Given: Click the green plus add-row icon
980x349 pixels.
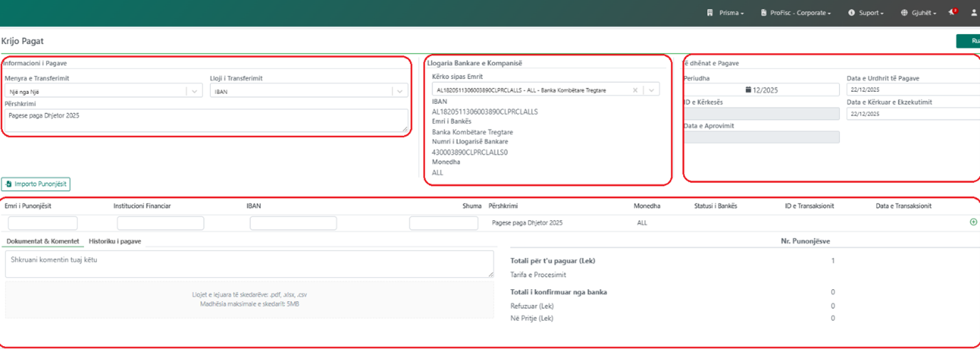Looking at the screenshot, I should coord(973,222).
